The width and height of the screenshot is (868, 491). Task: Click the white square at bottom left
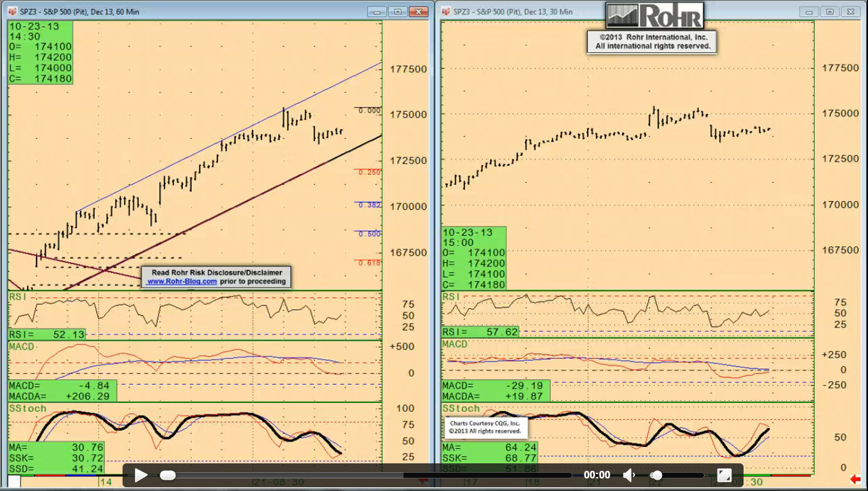14,482
